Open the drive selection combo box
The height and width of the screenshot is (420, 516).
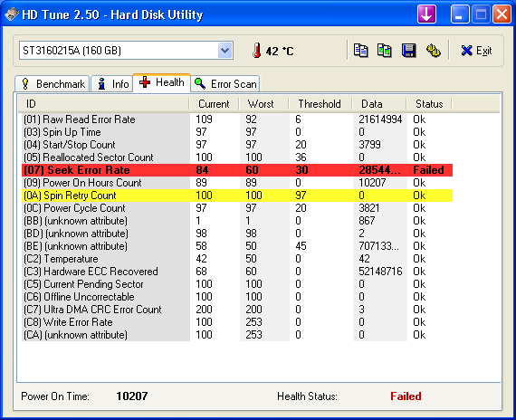click(126, 51)
